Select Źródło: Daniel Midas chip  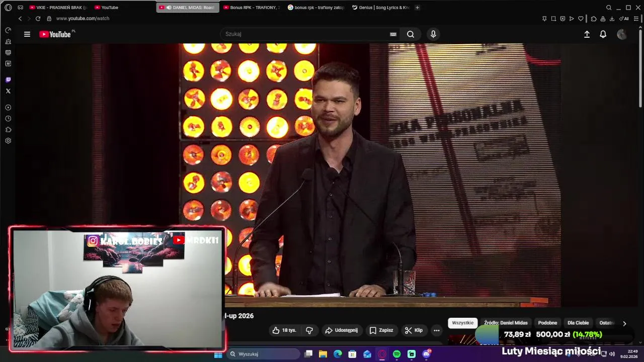pyautogui.click(x=506, y=323)
